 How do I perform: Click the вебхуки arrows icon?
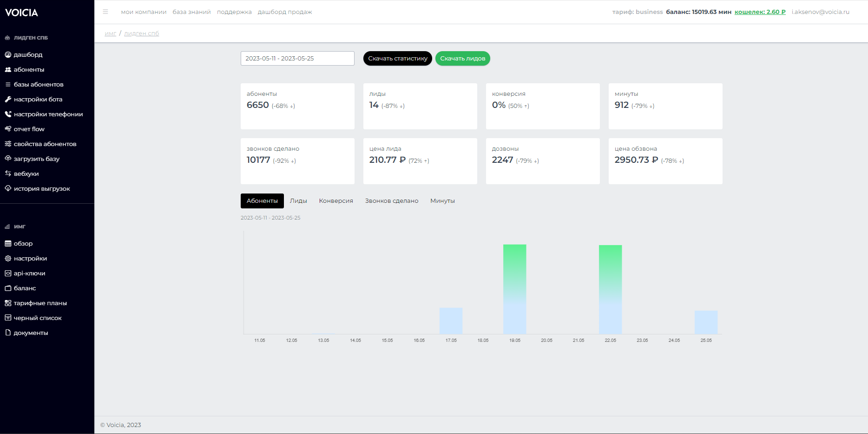tap(8, 174)
